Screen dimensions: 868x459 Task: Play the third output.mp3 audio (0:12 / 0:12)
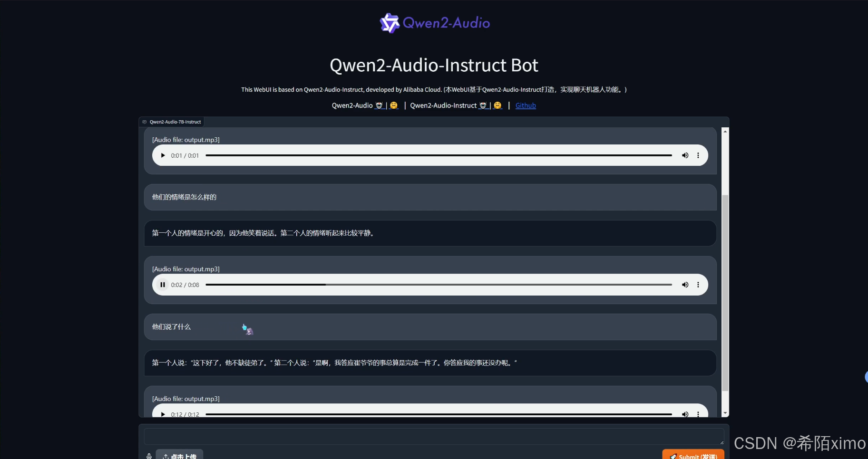(163, 414)
